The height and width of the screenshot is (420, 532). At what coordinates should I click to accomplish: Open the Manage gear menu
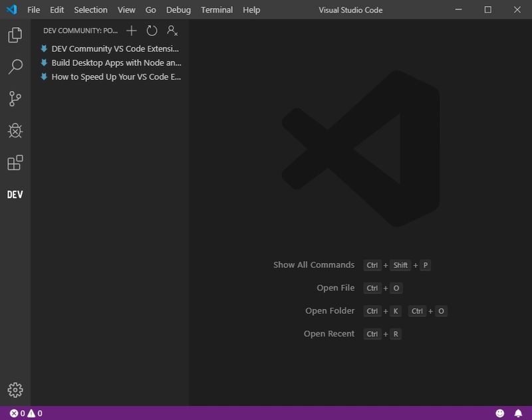click(15, 390)
